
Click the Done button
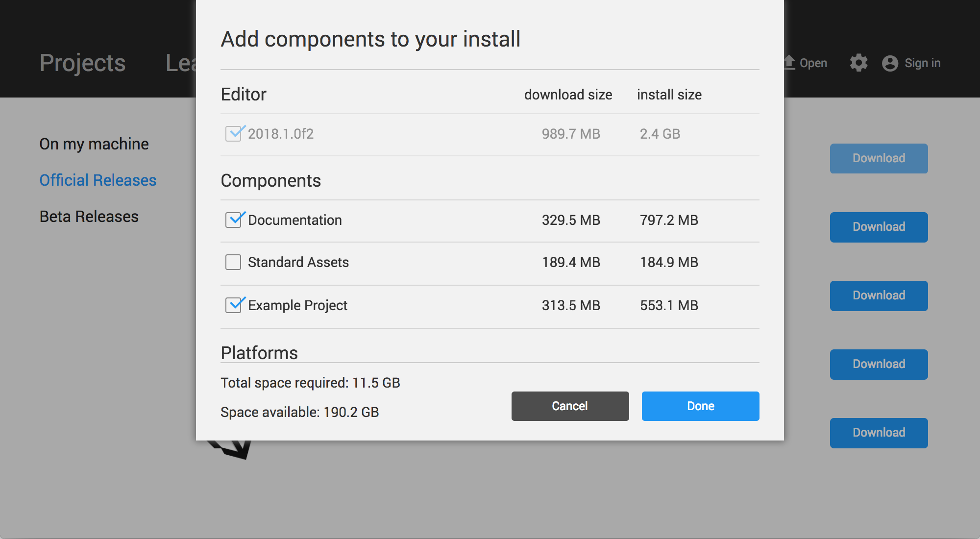click(701, 406)
